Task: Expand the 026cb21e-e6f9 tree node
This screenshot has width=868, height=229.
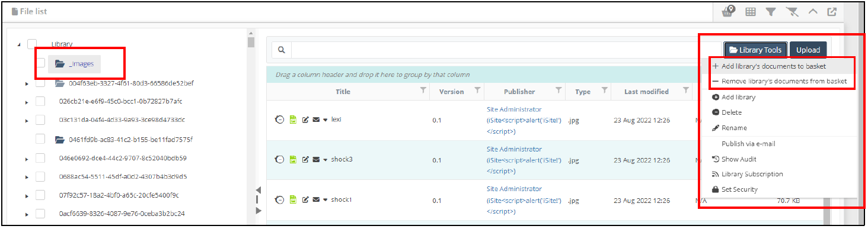Action: 27,102
